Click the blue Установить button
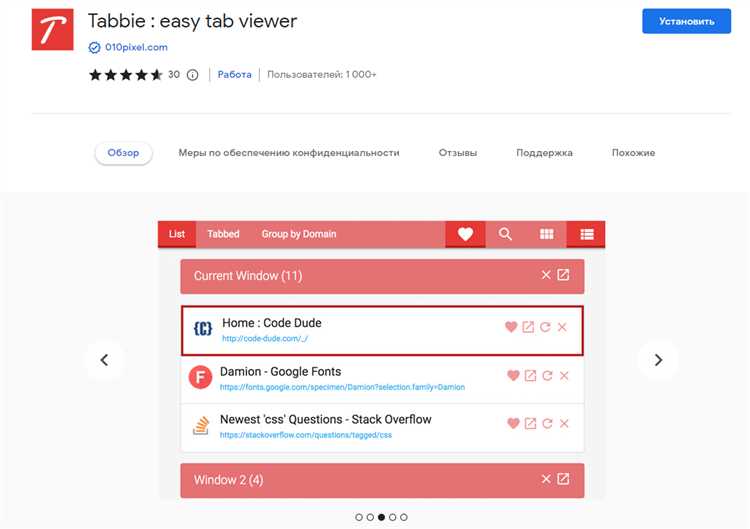Viewport: 750px width, 529px height. (686, 21)
